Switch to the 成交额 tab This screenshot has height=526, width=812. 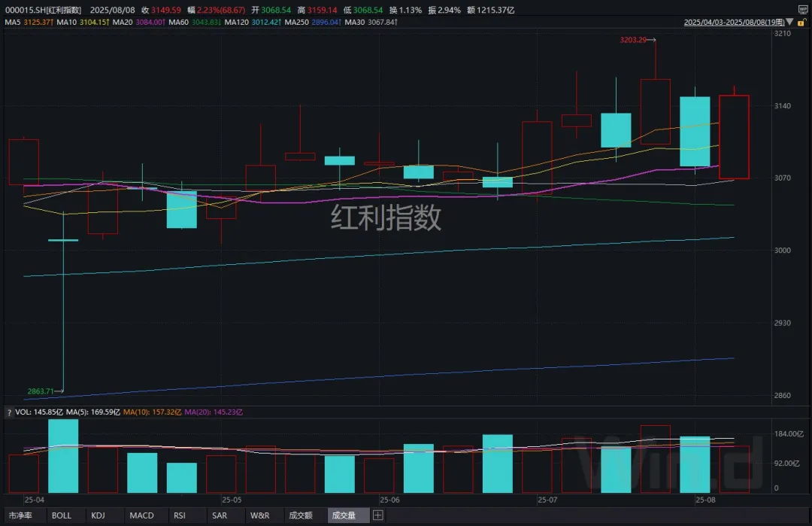(x=300, y=515)
